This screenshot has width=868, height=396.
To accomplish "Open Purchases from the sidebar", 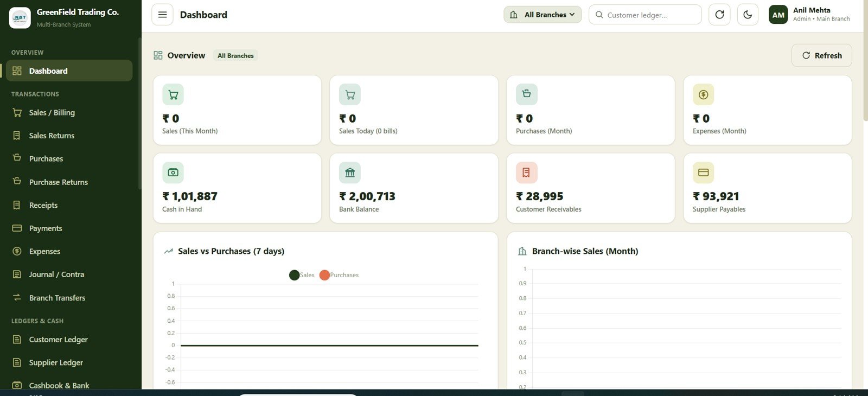I will pyautogui.click(x=69, y=158).
